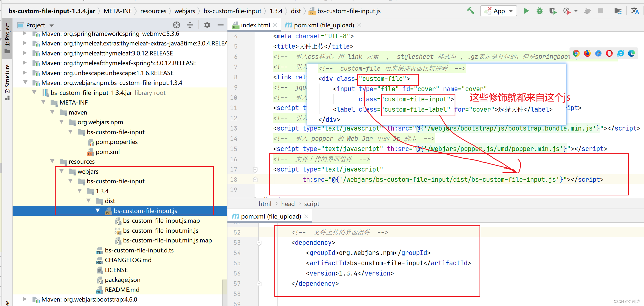644x306 pixels.
Task: Select the 'index.html' editor tab
Action: click(253, 25)
